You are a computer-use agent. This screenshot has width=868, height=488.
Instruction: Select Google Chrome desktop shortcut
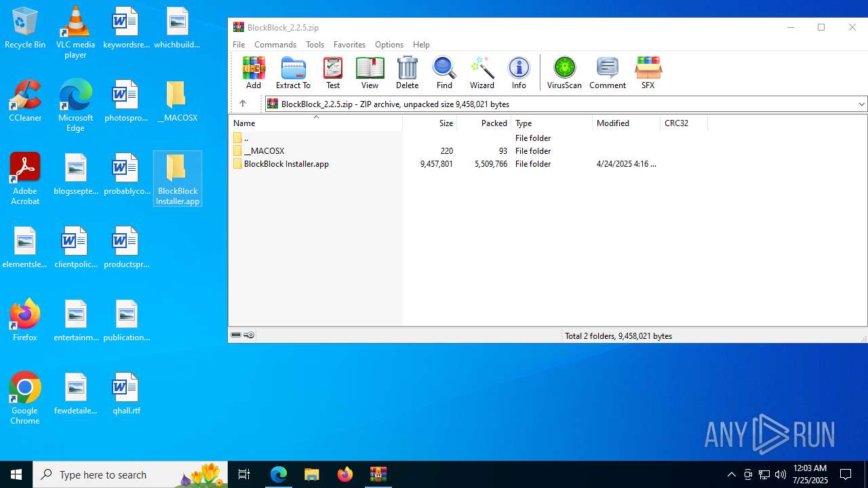tap(25, 398)
